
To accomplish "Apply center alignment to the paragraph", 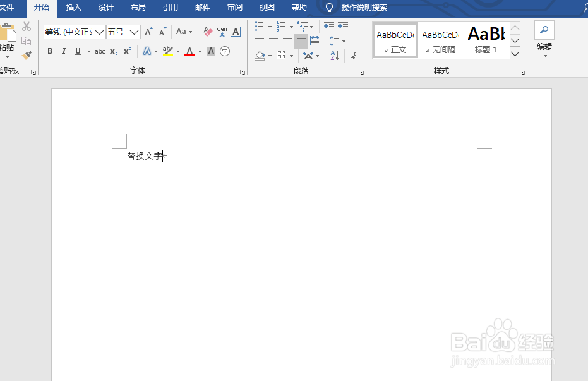I will click(x=273, y=41).
